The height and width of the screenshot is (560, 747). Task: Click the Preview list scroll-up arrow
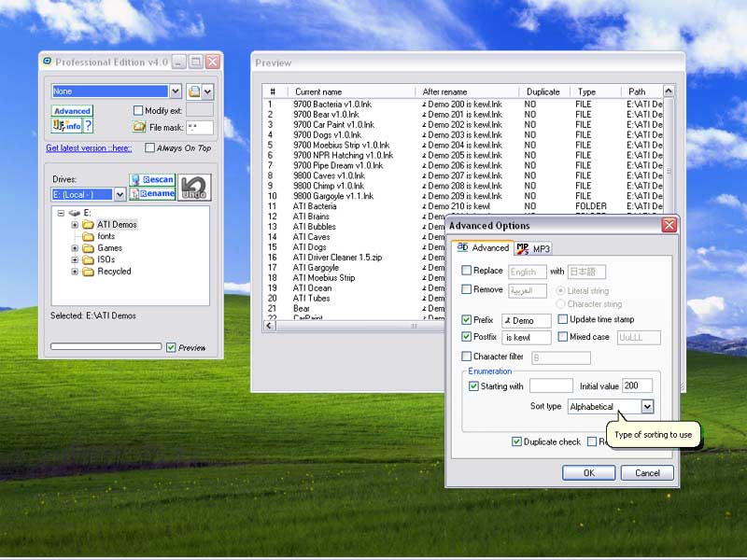click(669, 91)
